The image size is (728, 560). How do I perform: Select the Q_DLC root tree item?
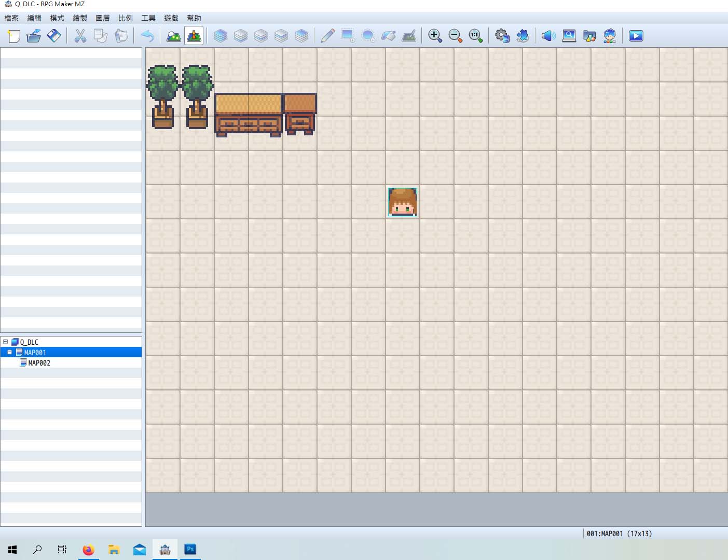(x=29, y=342)
